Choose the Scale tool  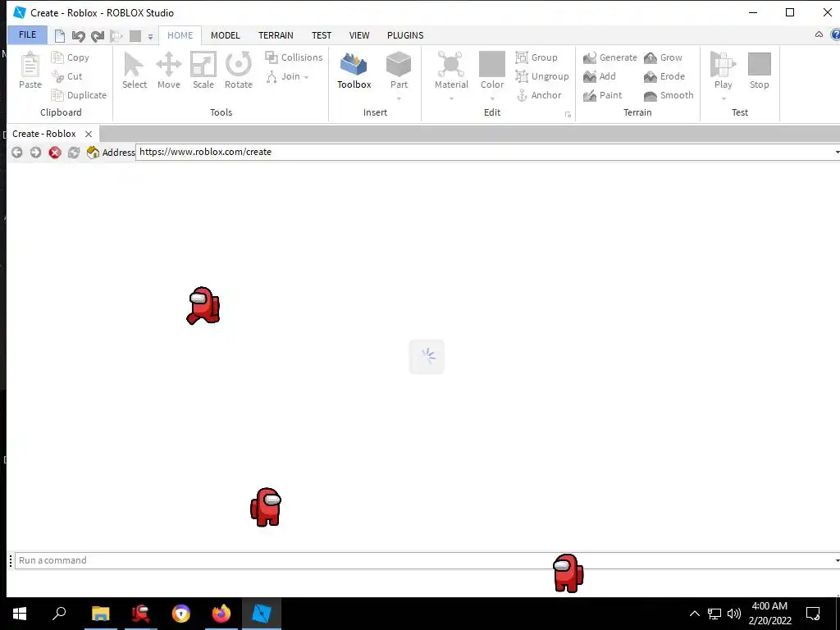(203, 71)
